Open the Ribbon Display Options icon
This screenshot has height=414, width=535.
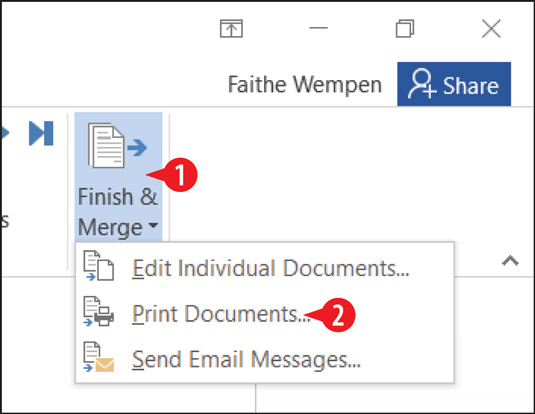tap(231, 29)
